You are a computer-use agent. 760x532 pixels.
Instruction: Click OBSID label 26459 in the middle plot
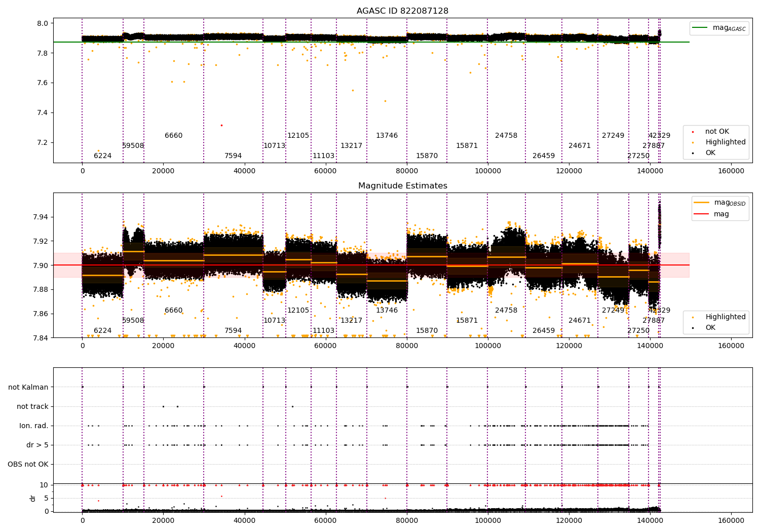click(544, 331)
